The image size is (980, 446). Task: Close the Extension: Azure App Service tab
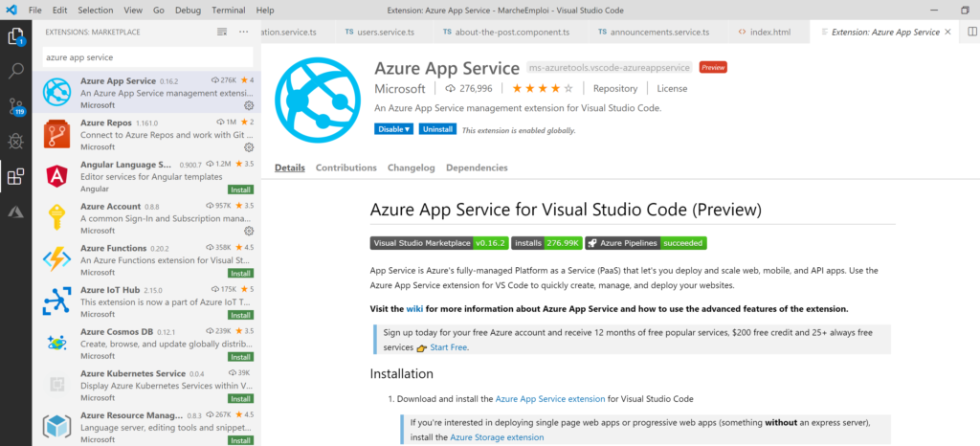click(x=948, y=32)
